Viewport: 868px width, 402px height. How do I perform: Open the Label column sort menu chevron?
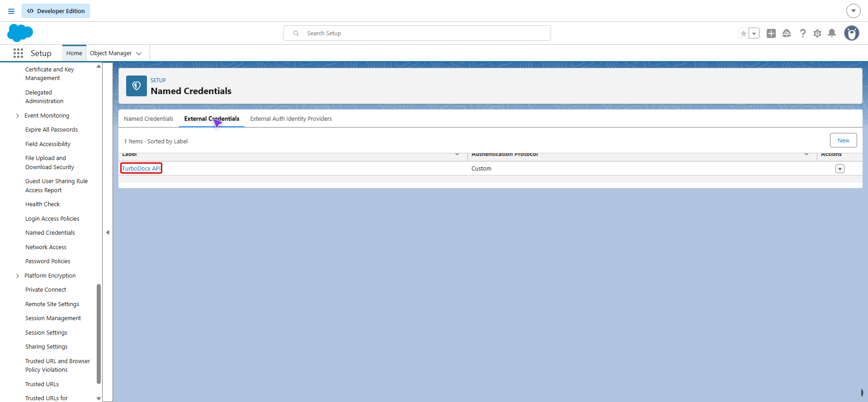coord(457,154)
